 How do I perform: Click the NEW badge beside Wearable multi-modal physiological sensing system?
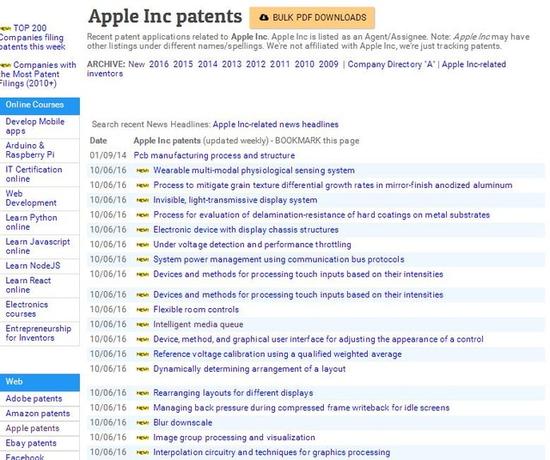[x=143, y=171]
